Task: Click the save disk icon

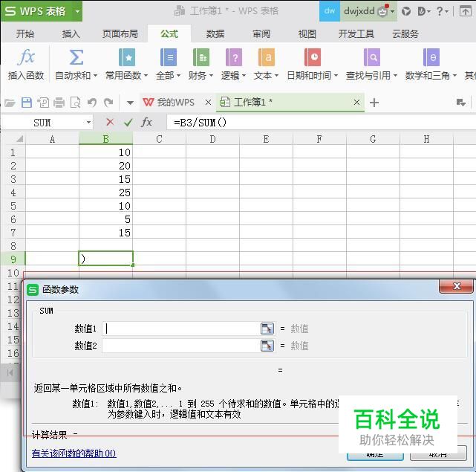Action: coord(27,103)
